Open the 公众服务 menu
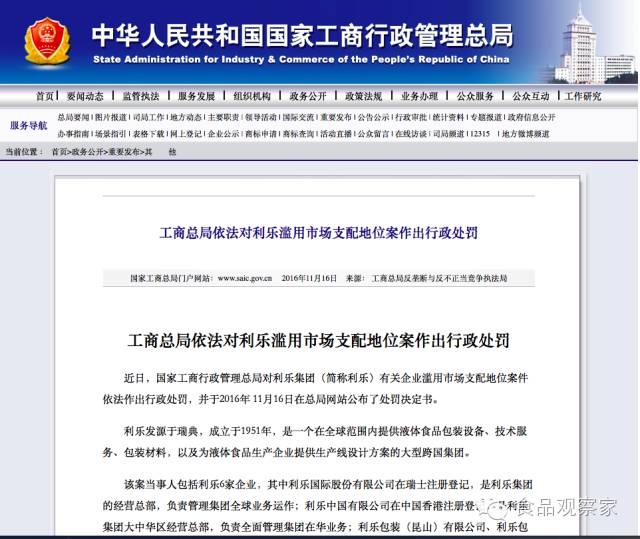This screenshot has width=640, height=539. pyautogui.click(x=475, y=96)
